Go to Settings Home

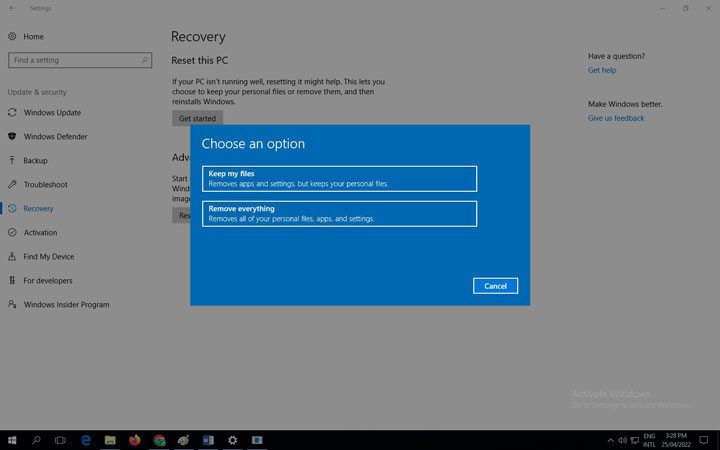point(34,36)
